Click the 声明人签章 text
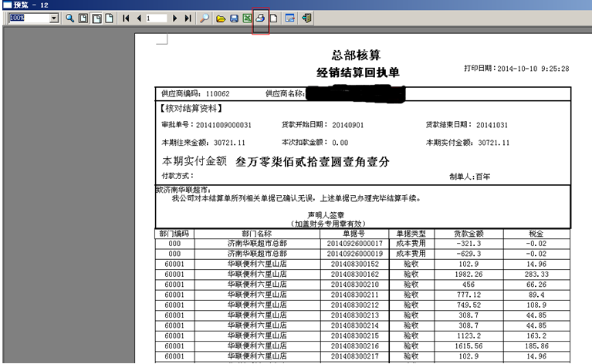Viewport: 592px width, 364px height. [326, 214]
